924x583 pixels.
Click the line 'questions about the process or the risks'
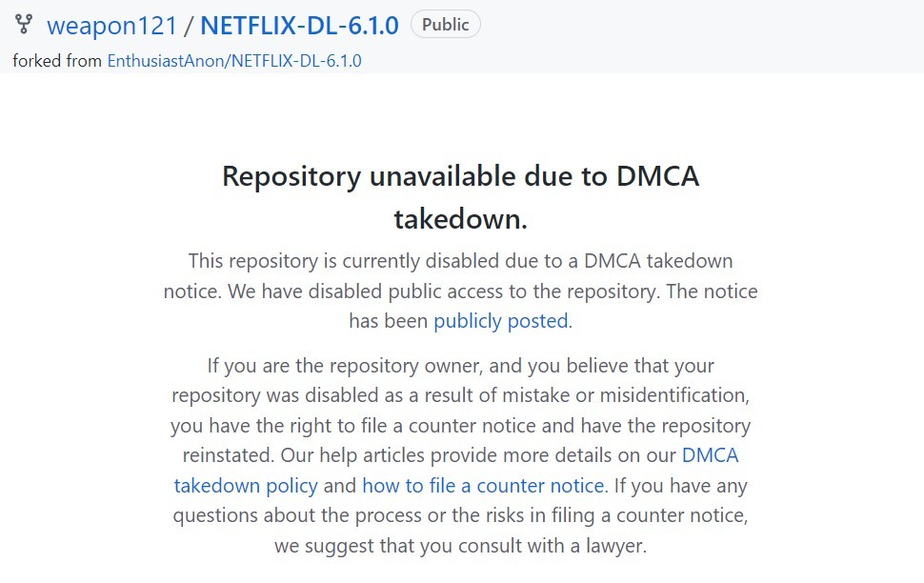[461, 515]
